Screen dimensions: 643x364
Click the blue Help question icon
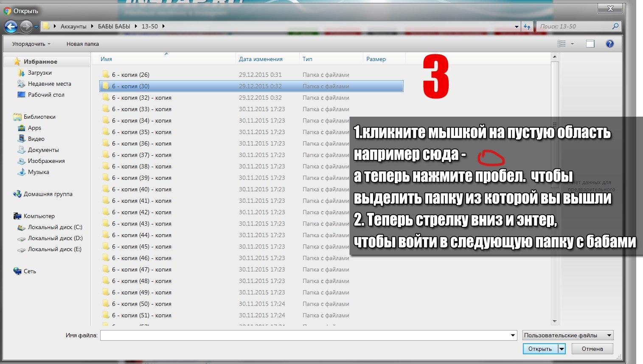pyautogui.click(x=609, y=44)
